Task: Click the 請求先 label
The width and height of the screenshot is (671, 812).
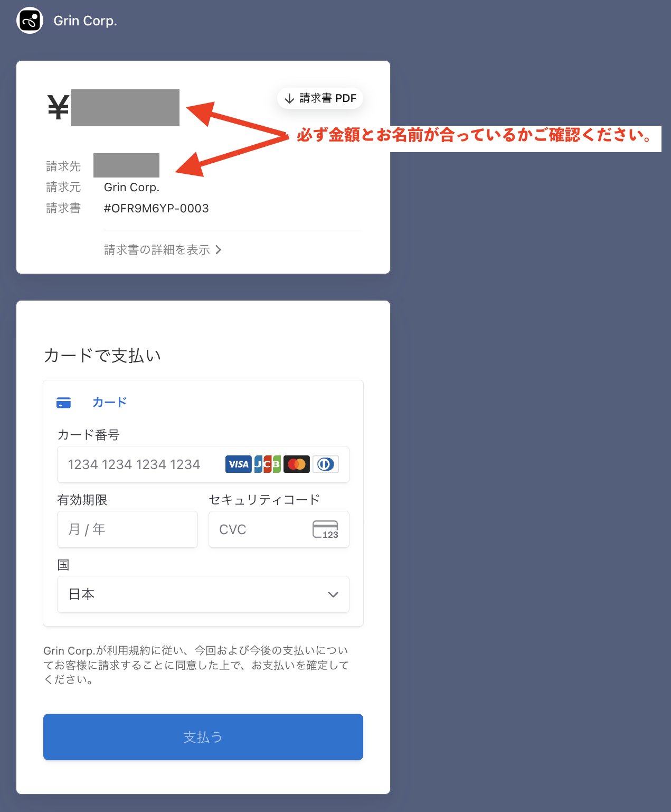Action: click(x=63, y=166)
